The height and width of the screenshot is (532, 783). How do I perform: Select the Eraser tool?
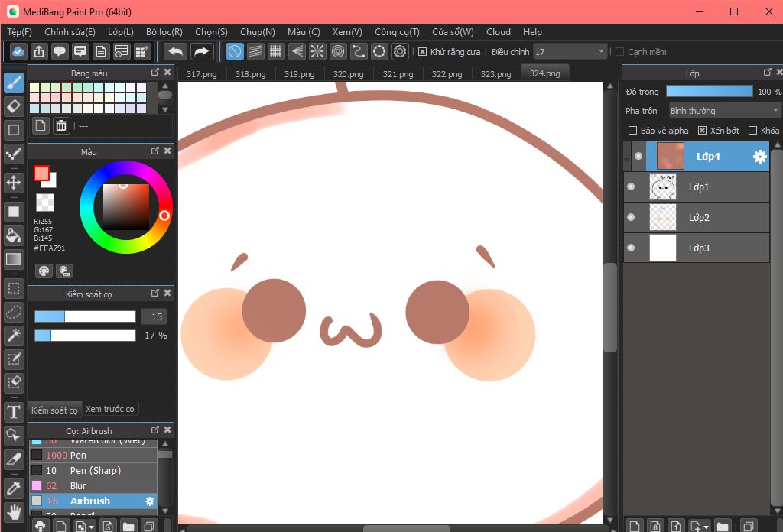(14, 105)
